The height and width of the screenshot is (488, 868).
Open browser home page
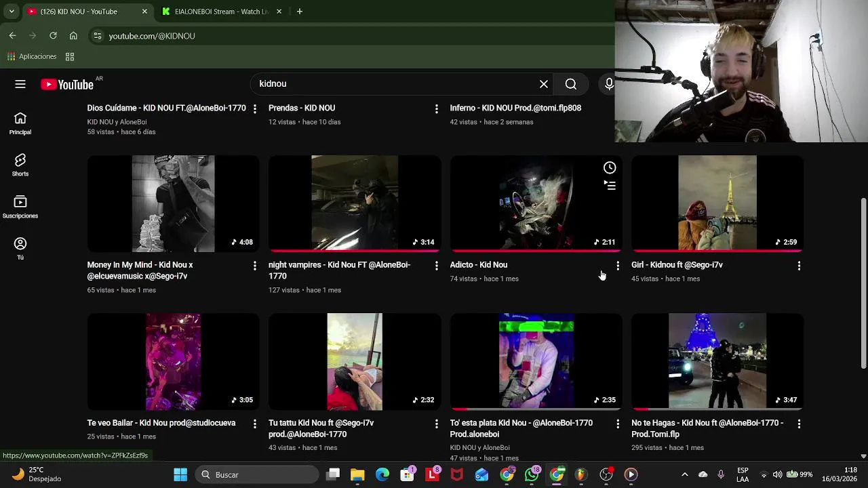click(73, 36)
